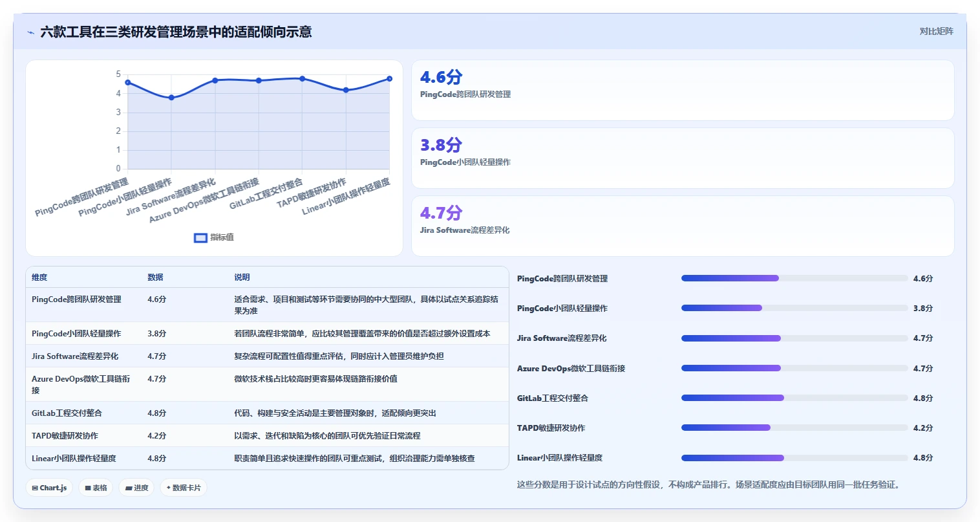This screenshot has width=980, height=522.
Task: Click the description starting 若团队流程非常简单
Action: coord(362,334)
